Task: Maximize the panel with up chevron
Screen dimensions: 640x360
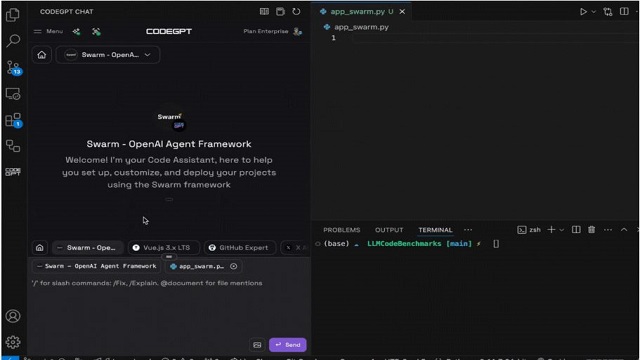Action: click(x=624, y=230)
